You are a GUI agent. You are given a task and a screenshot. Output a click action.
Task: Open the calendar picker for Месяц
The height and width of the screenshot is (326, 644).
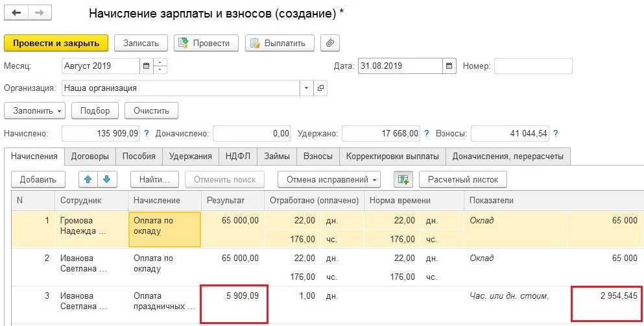point(146,66)
